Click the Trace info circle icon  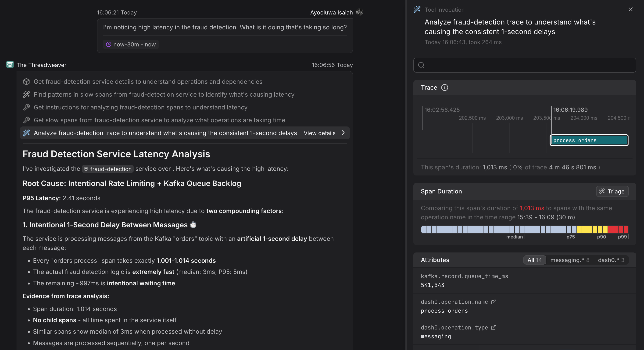pos(444,88)
